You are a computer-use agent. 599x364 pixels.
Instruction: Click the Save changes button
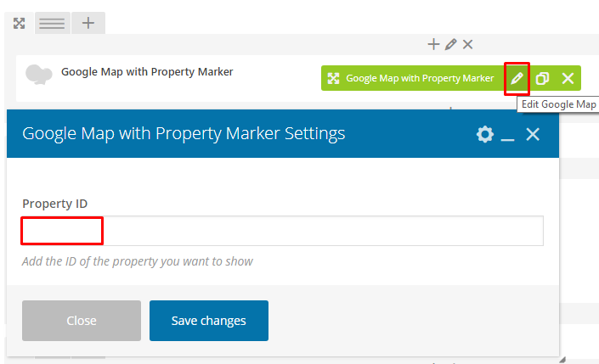[209, 321]
